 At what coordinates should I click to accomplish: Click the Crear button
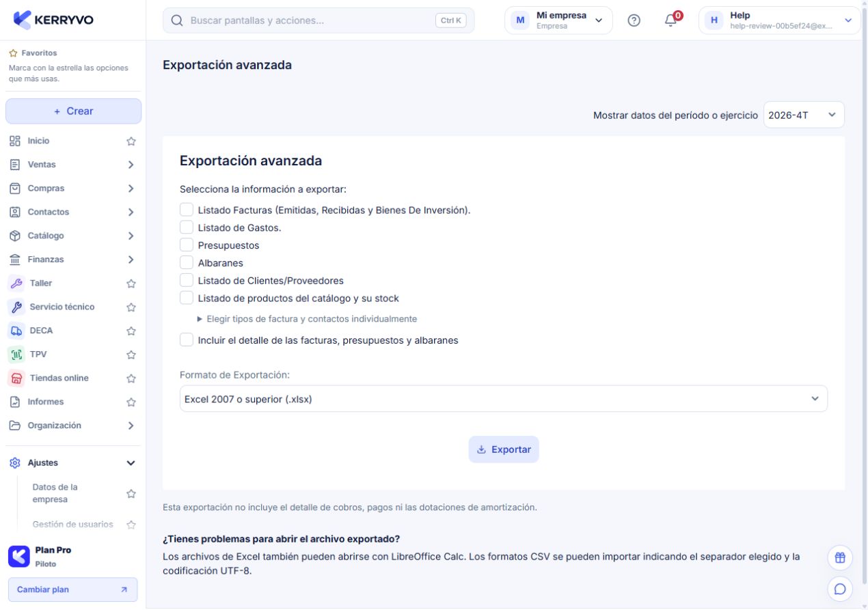click(73, 111)
